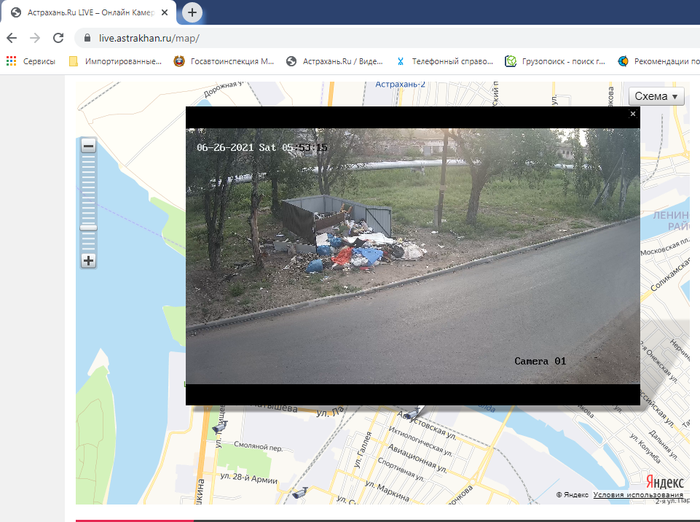
Task: Open the Схема map type dropdown
Action: [656, 96]
